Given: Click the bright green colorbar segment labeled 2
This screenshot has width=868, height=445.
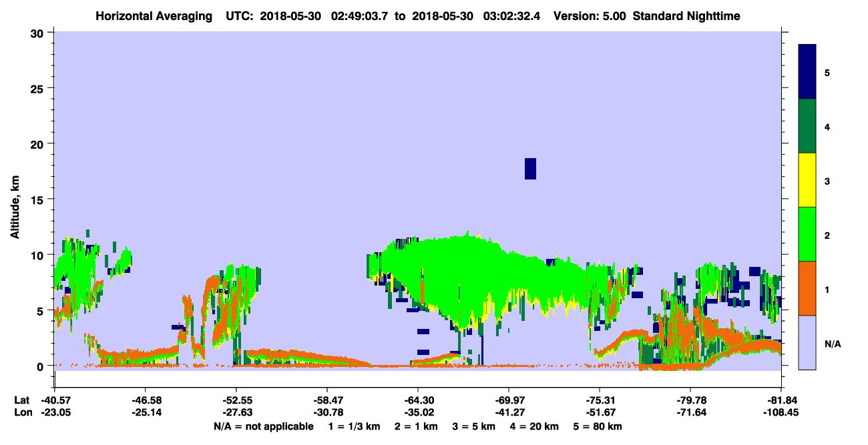Looking at the screenshot, I should click(807, 234).
